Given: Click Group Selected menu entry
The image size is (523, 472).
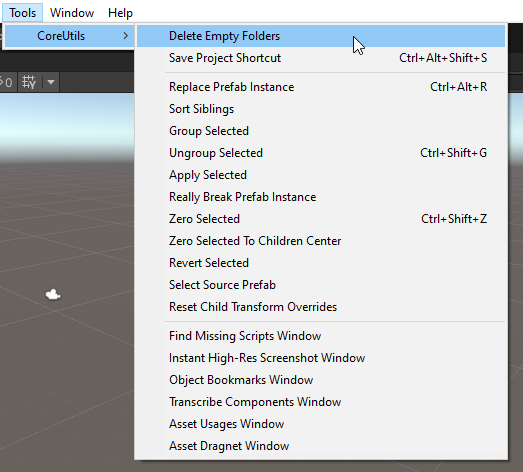Looking at the screenshot, I should 321,131.
